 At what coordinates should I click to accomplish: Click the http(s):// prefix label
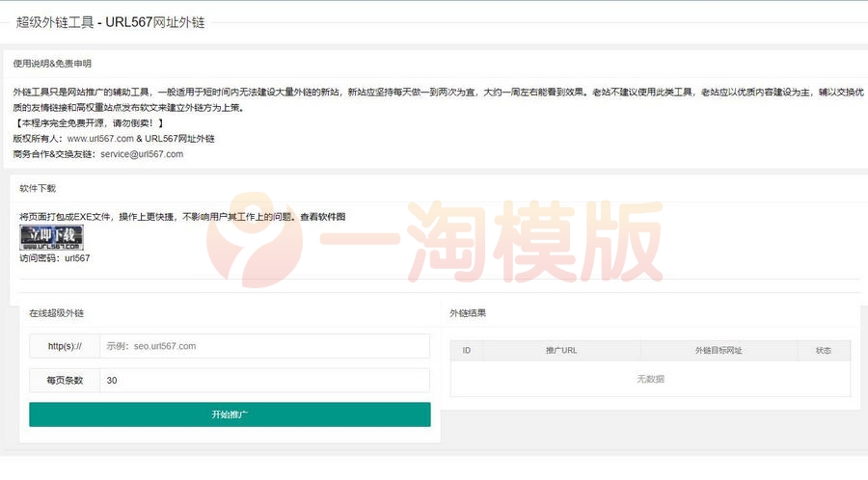[x=65, y=346]
